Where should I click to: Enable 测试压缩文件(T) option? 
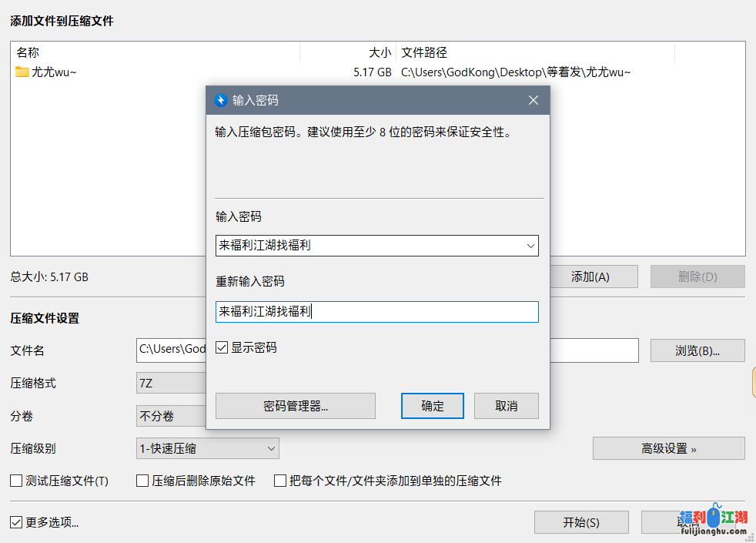pos(15,480)
